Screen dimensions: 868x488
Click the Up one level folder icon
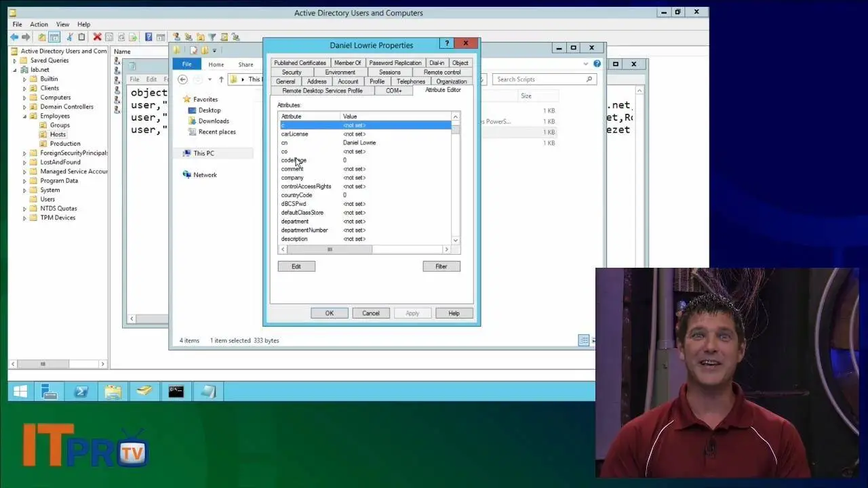coord(42,37)
